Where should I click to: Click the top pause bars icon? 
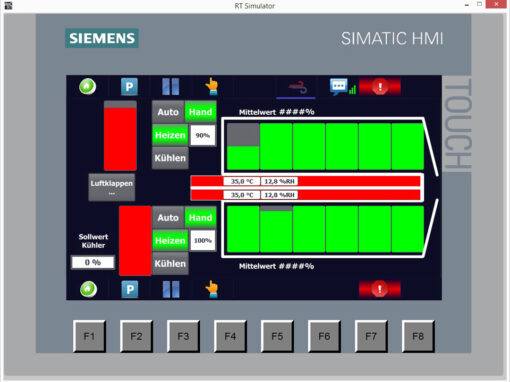point(171,87)
